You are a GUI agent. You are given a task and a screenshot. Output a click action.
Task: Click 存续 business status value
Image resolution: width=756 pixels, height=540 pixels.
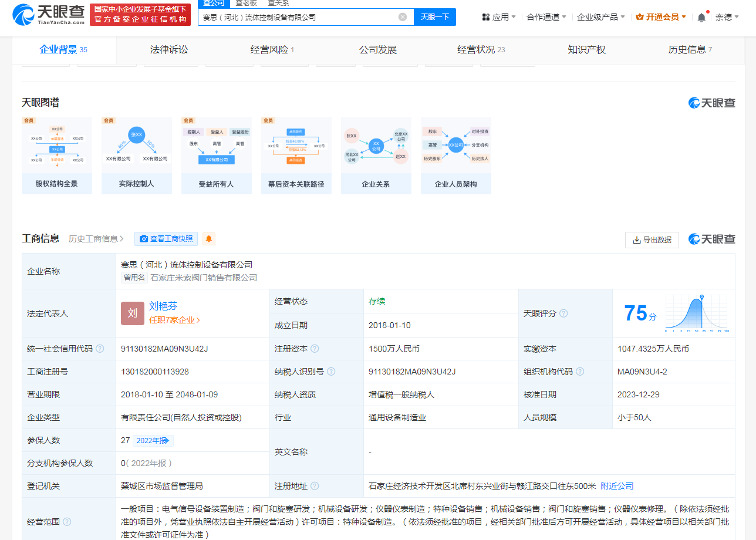tap(377, 301)
